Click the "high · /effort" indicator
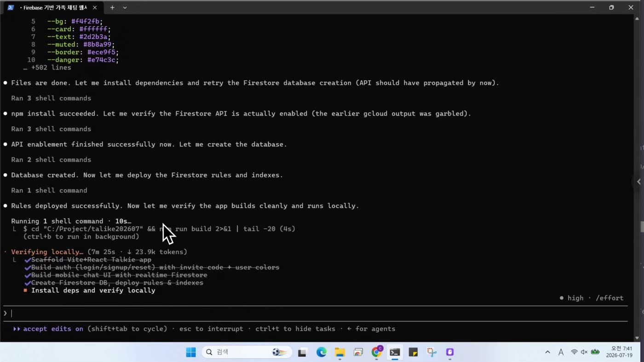The height and width of the screenshot is (362, 644). tap(592, 298)
